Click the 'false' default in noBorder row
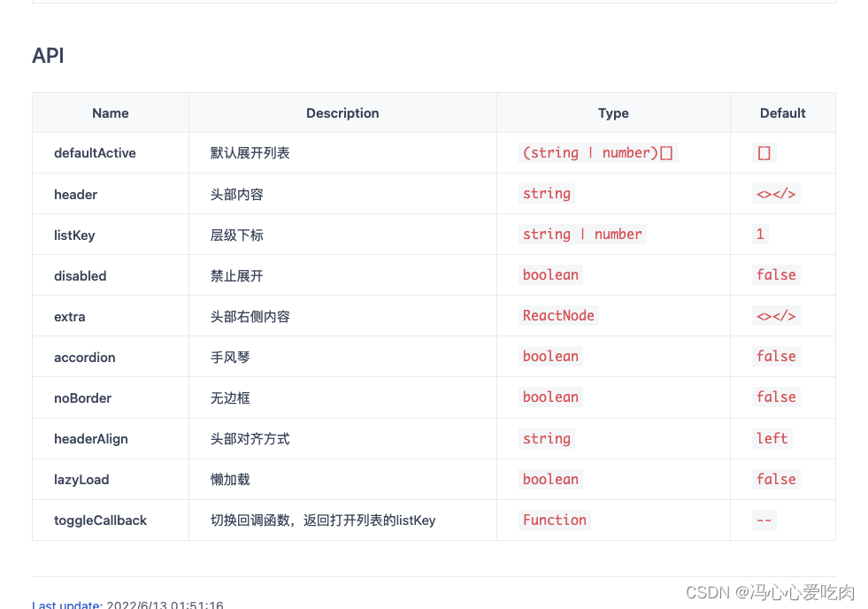Screen dimensions: 868x609 tap(776, 397)
